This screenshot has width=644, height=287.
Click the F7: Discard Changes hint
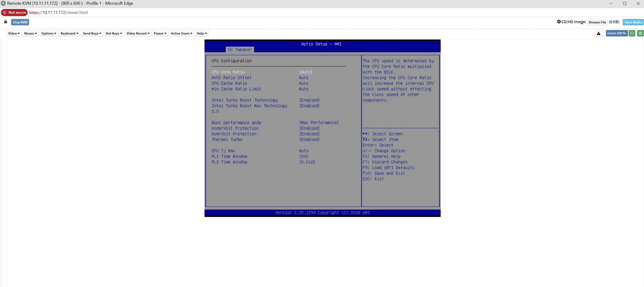point(385,162)
